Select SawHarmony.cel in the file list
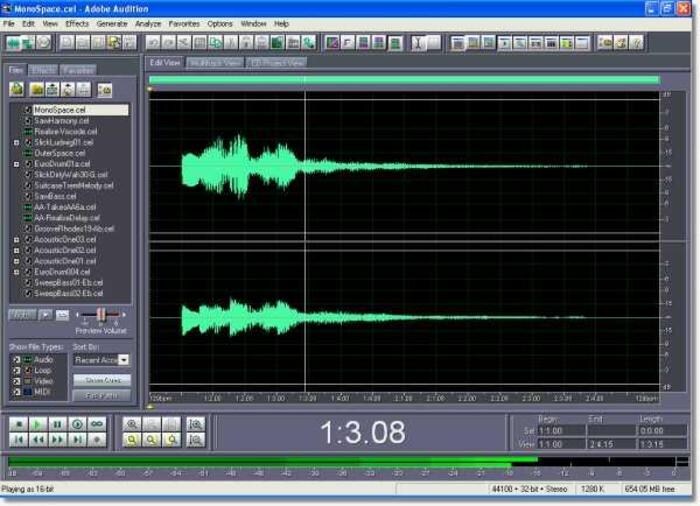The height and width of the screenshot is (506, 700). pyautogui.click(x=62, y=121)
